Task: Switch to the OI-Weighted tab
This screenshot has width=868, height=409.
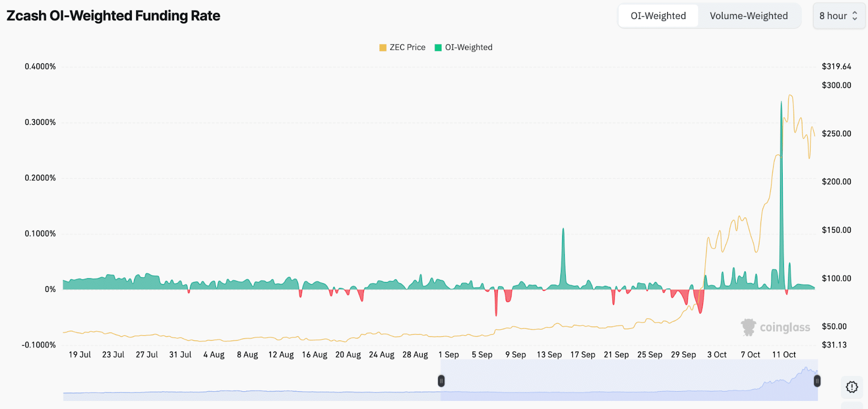Action: click(x=658, y=16)
